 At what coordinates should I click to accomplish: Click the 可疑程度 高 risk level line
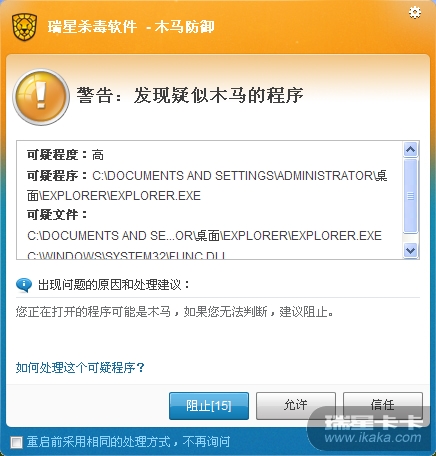65,155
